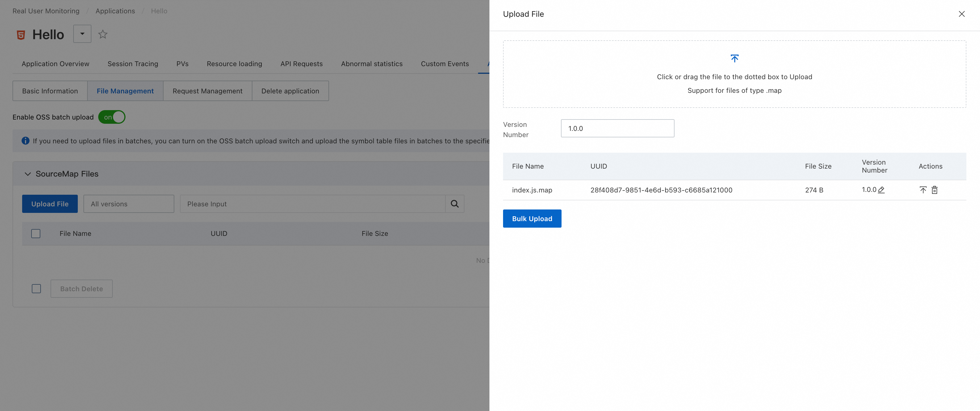Tick the checkbox beside Batch Delete

(36, 289)
